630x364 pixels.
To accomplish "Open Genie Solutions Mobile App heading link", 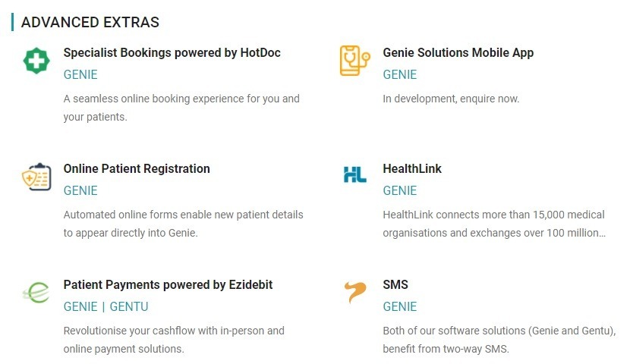I will [458, 52].
